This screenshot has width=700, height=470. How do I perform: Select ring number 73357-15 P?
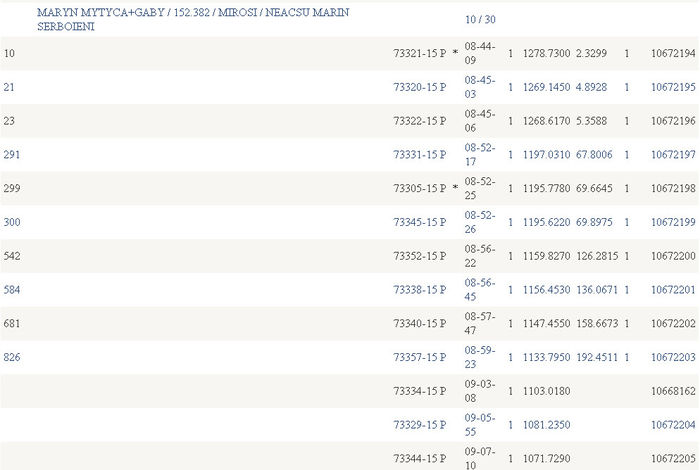419,357
